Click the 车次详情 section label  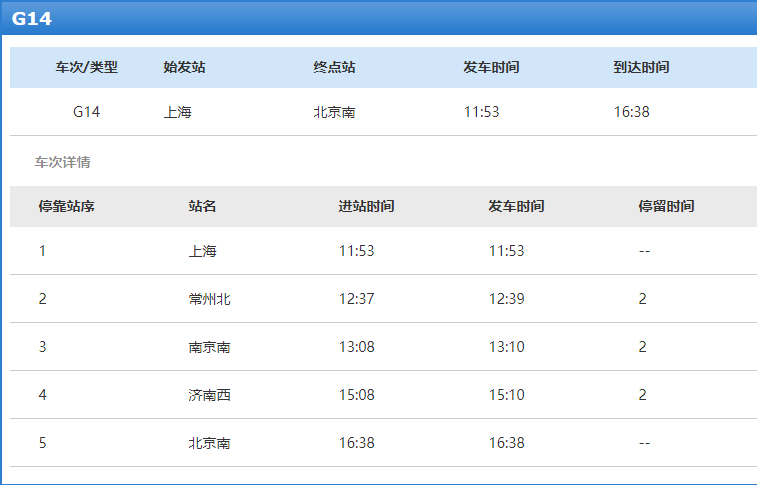click(x=62, y=162)
